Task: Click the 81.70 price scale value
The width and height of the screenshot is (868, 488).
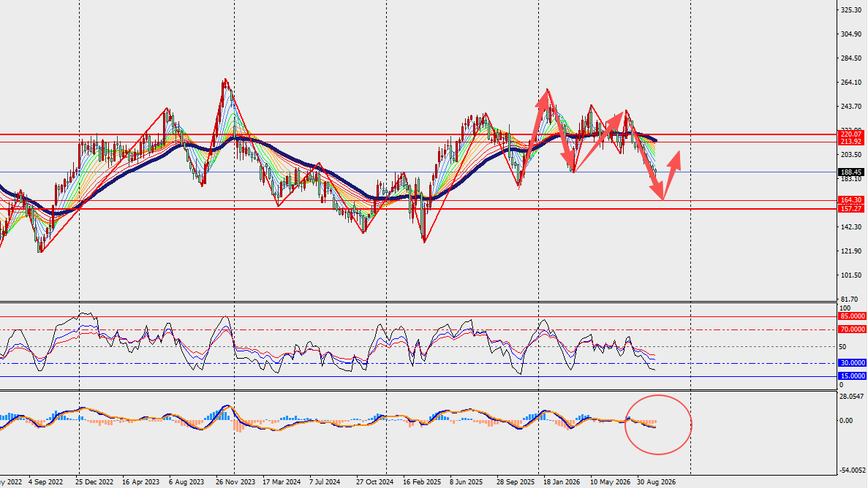Action: 849,300
